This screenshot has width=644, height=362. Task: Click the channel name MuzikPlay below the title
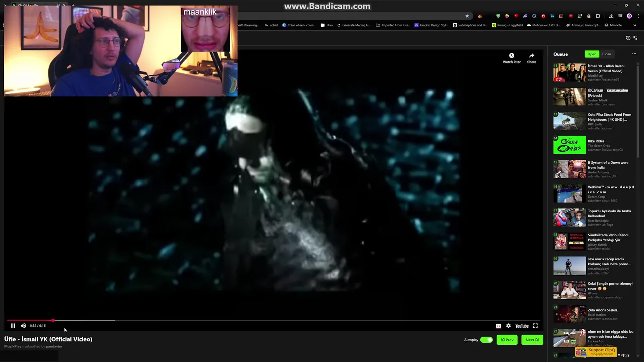pos(13,346)
